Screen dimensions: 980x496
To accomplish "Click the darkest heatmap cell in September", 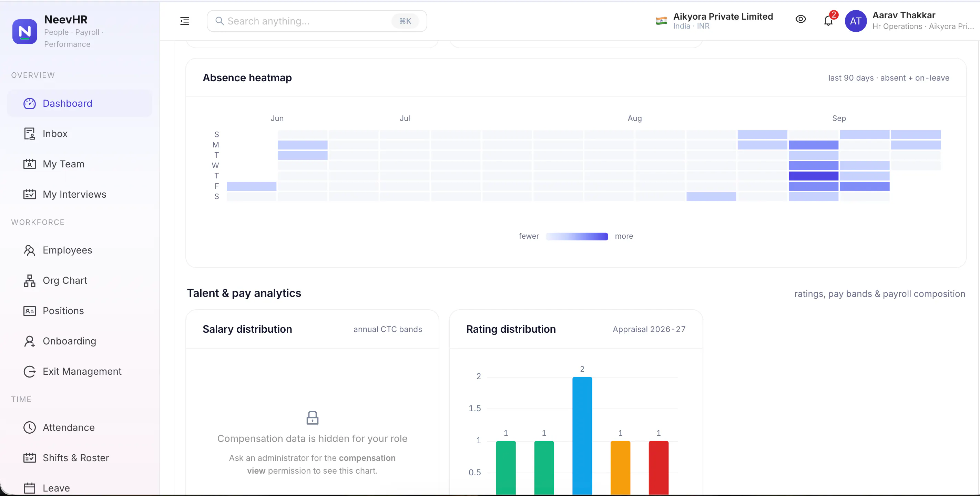I will 813,176.
